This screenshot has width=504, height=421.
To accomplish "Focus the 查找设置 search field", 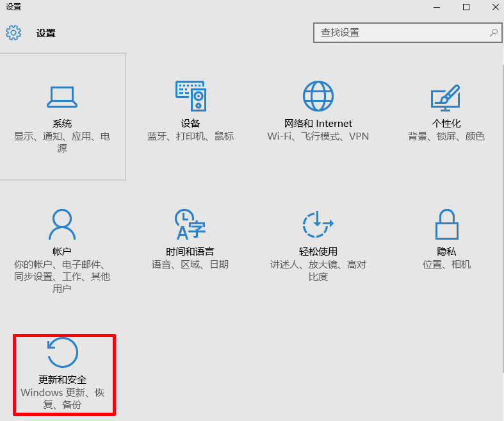I will click(400, 33).
